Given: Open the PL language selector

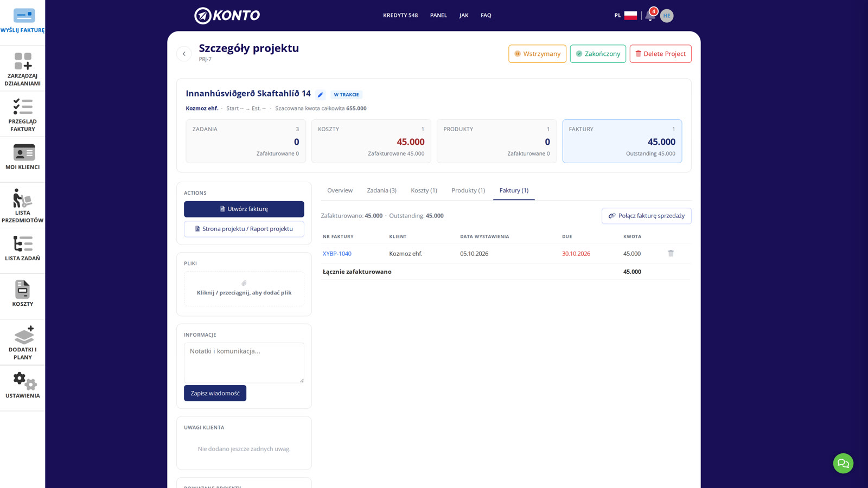Looking at the screenshot, I should 626,15.
